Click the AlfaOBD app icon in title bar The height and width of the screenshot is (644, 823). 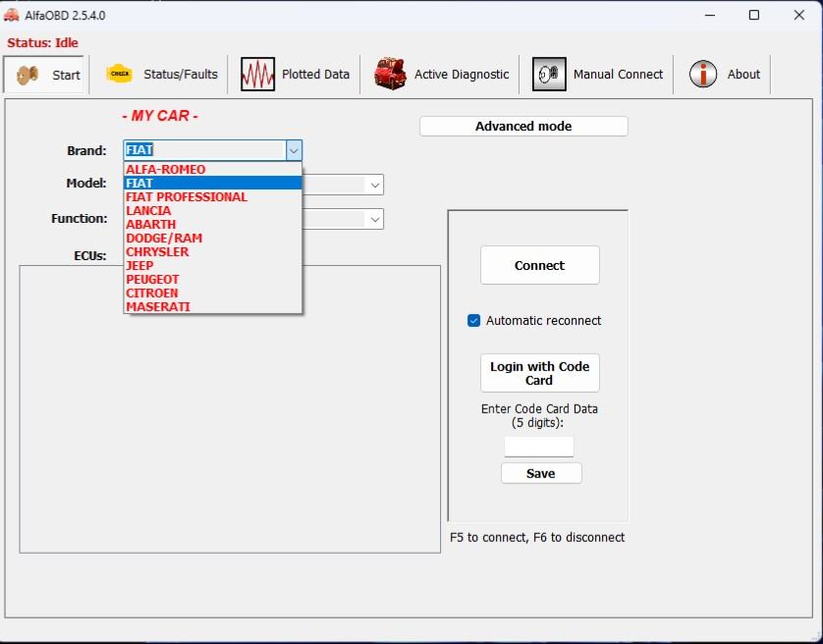11,16
